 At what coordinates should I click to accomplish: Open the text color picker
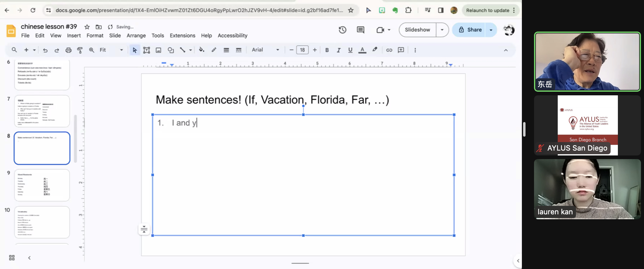coord(362,50)
